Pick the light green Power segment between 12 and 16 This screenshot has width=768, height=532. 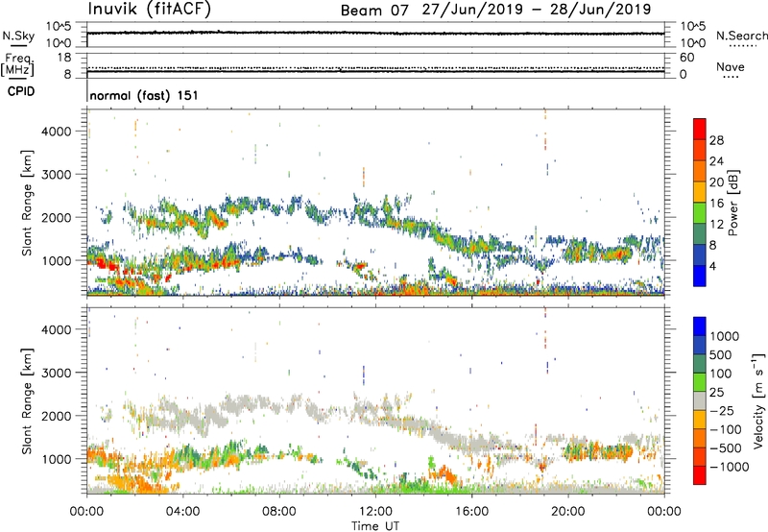pos(700,213)
